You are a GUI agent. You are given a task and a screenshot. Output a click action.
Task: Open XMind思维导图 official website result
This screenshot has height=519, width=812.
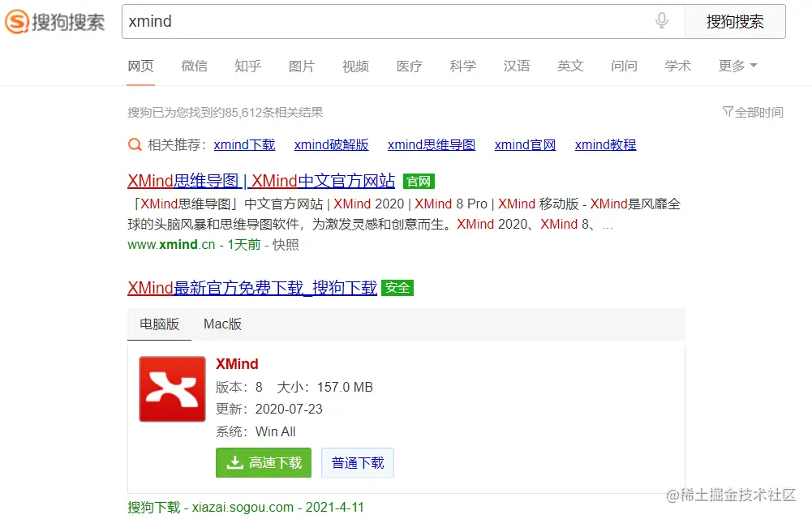261,181
